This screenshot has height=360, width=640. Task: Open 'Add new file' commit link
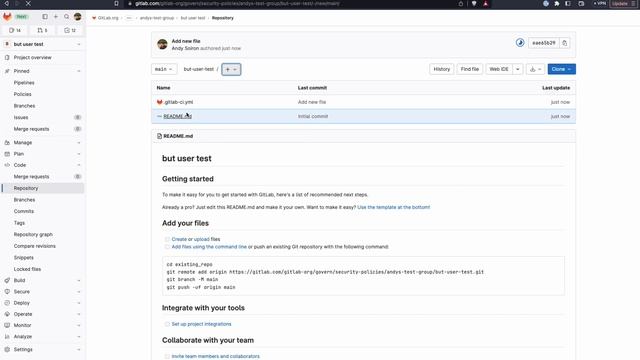pyautogui.click(x=186, y=41)
